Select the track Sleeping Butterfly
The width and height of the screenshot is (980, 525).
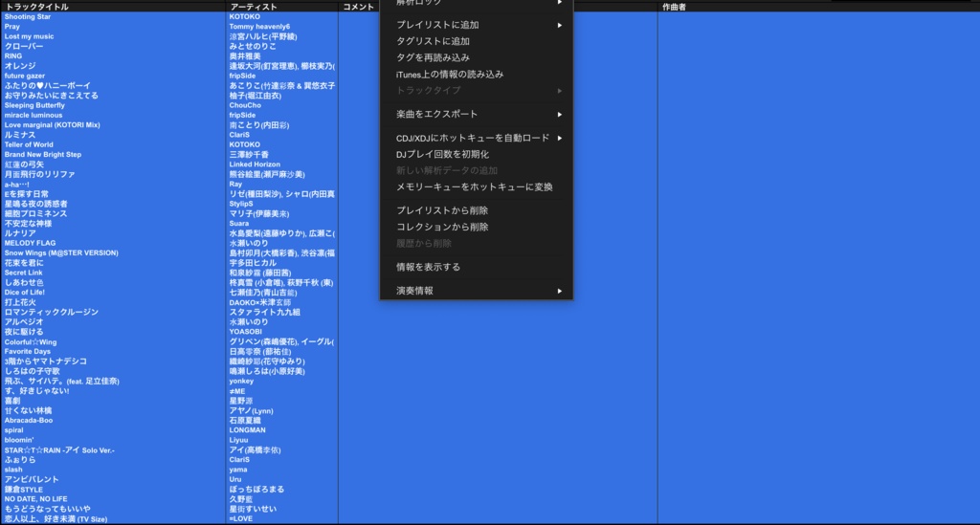click(34, 105)
